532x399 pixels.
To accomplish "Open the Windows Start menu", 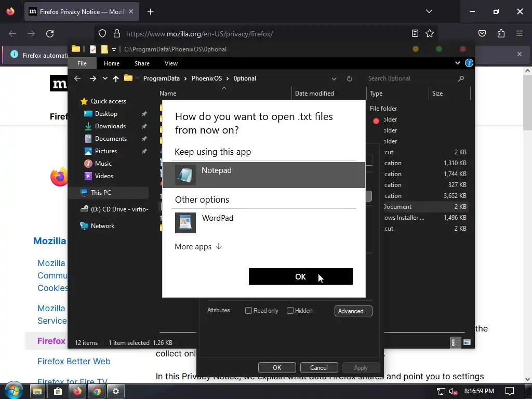I will [14, 391].
